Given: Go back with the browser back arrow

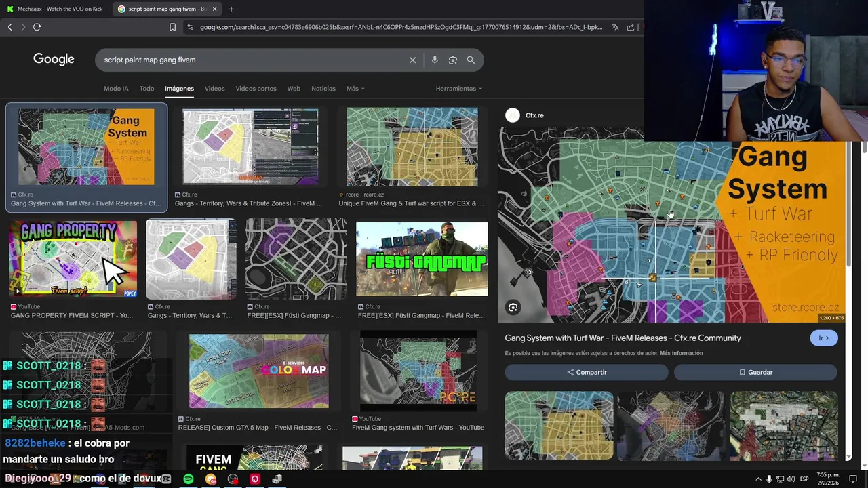Looking at the screenshot, I should 9,27.
